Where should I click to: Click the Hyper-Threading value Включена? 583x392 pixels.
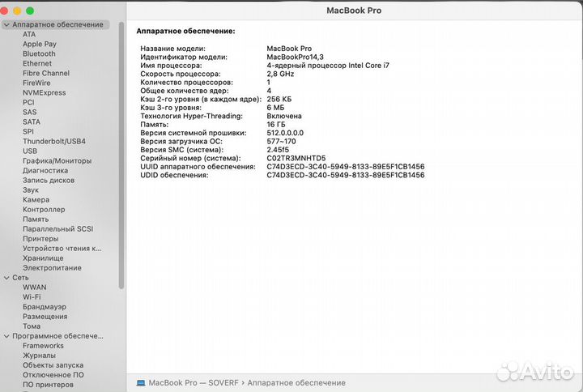point(284,116)
